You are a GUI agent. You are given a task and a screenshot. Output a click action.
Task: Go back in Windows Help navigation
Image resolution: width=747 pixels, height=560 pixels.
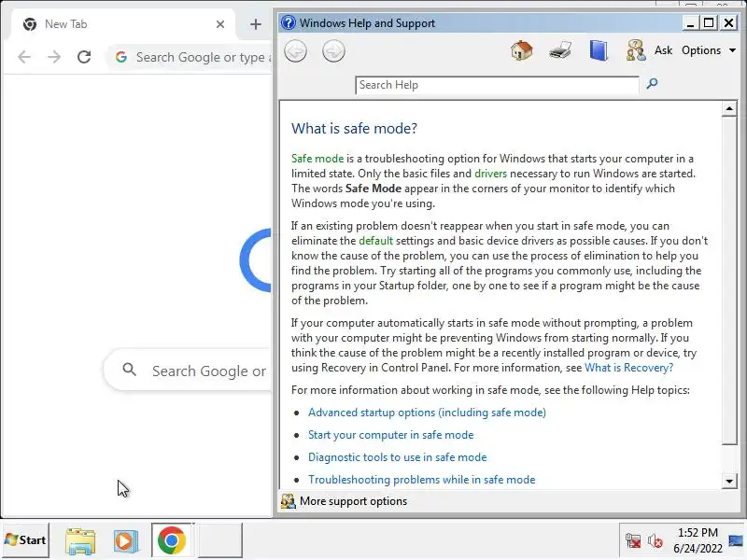(x=295, y=51)
